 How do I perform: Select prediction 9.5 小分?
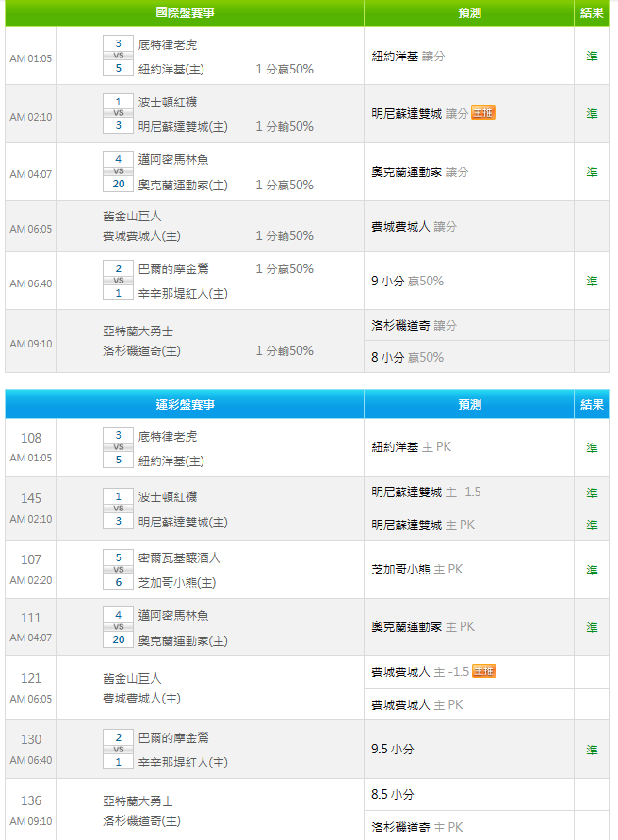(392, 749)
